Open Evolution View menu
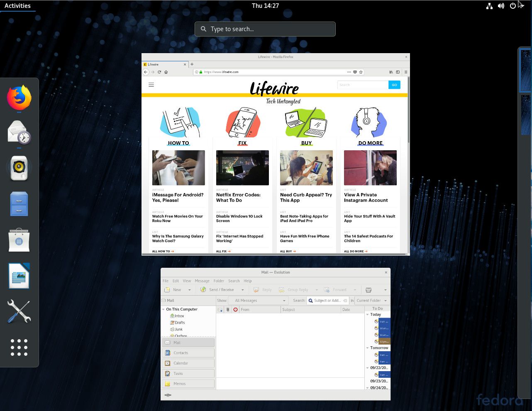 point(187,281)
